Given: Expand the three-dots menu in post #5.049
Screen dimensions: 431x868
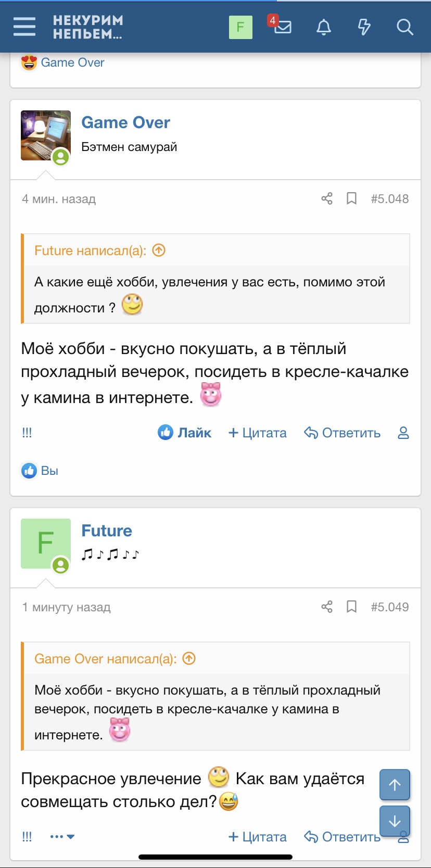Looking at the screenshot, I should (62, 837).
